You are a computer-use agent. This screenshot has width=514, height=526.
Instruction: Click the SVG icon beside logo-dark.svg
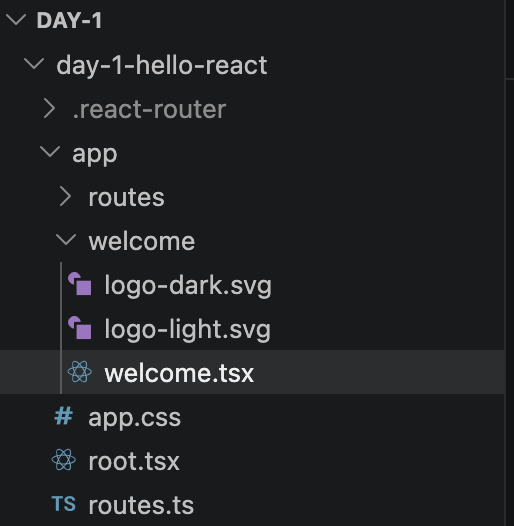pyautogui.click(x=80, y=284)
